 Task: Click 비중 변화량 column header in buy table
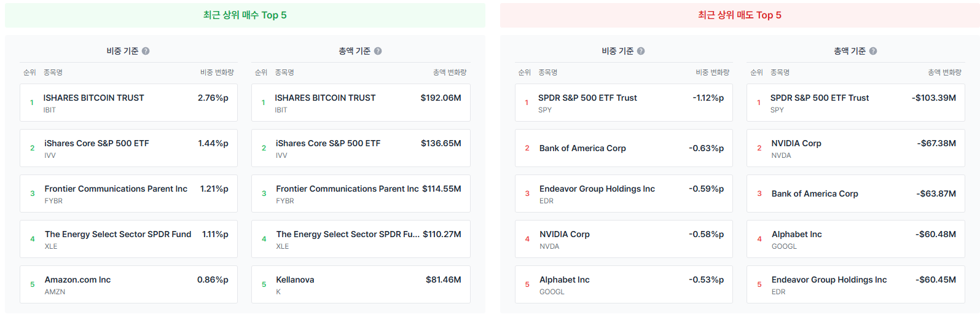217,72
